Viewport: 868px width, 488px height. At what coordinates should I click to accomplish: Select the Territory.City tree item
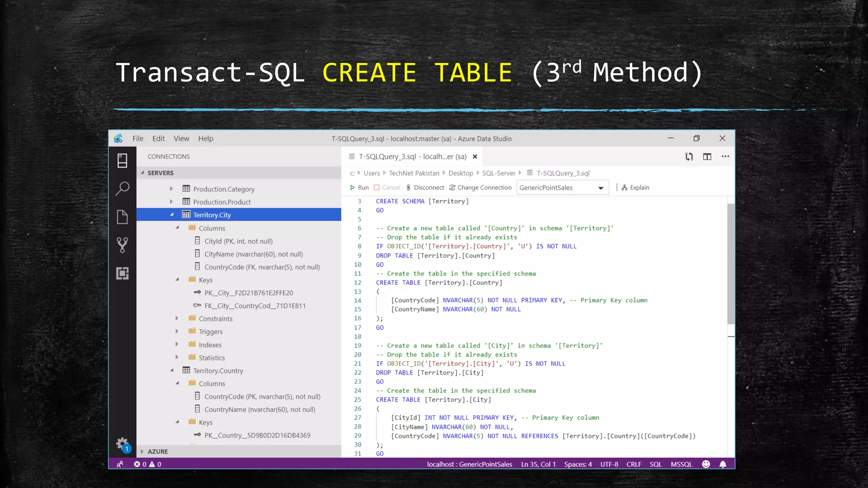click(239, 215)
